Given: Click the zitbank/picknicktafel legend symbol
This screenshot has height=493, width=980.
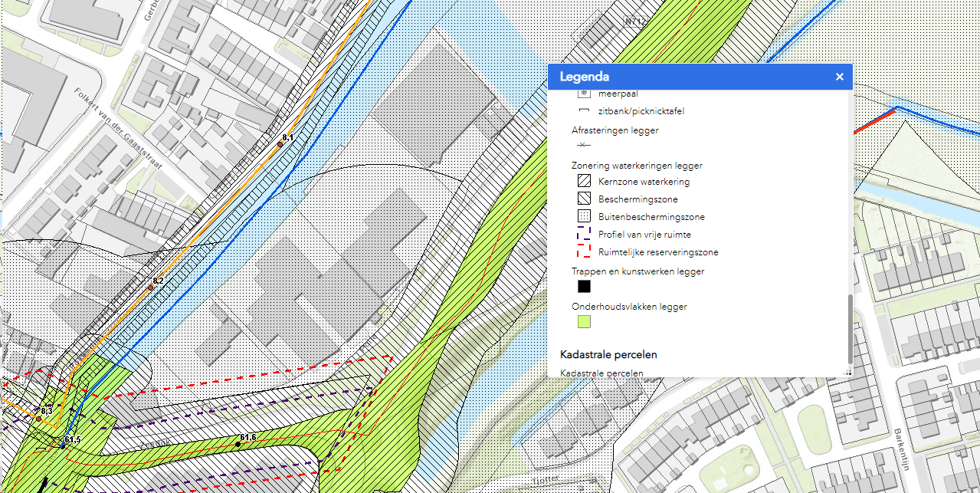Looking at the screenshot, I should (584, 111).
